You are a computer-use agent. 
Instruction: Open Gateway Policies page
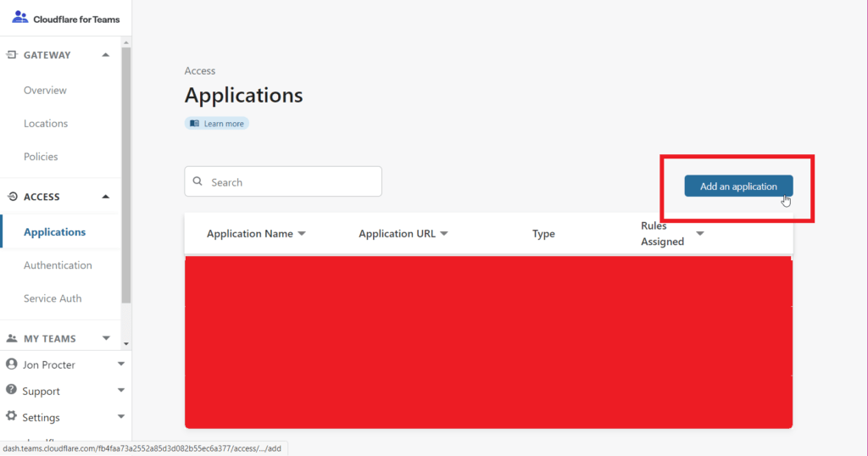41,157
